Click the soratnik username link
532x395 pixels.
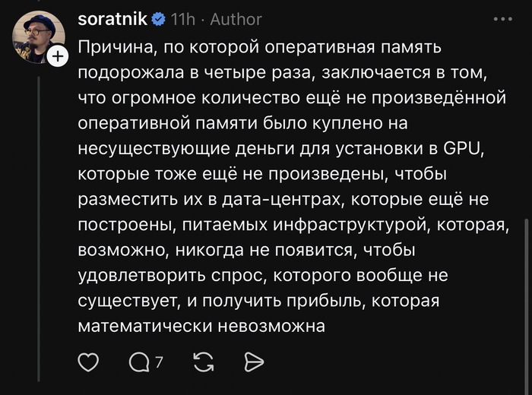(x=115, y=19)
